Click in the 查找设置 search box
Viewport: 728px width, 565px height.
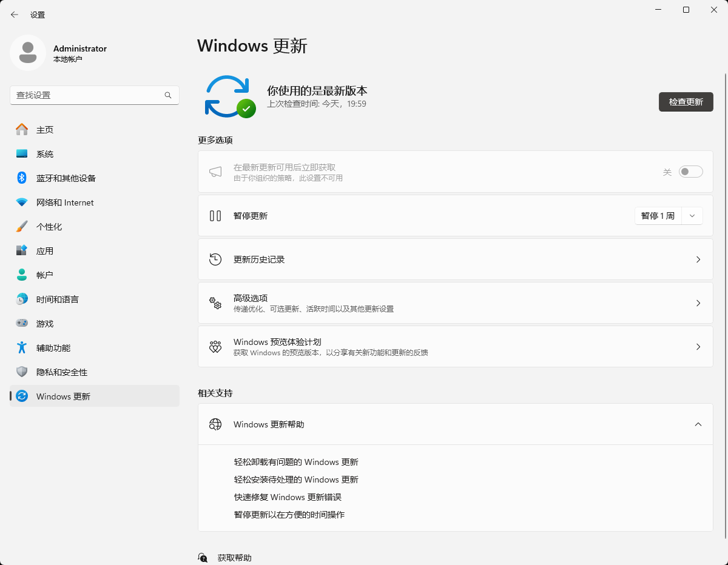click(x=88, y=95)
